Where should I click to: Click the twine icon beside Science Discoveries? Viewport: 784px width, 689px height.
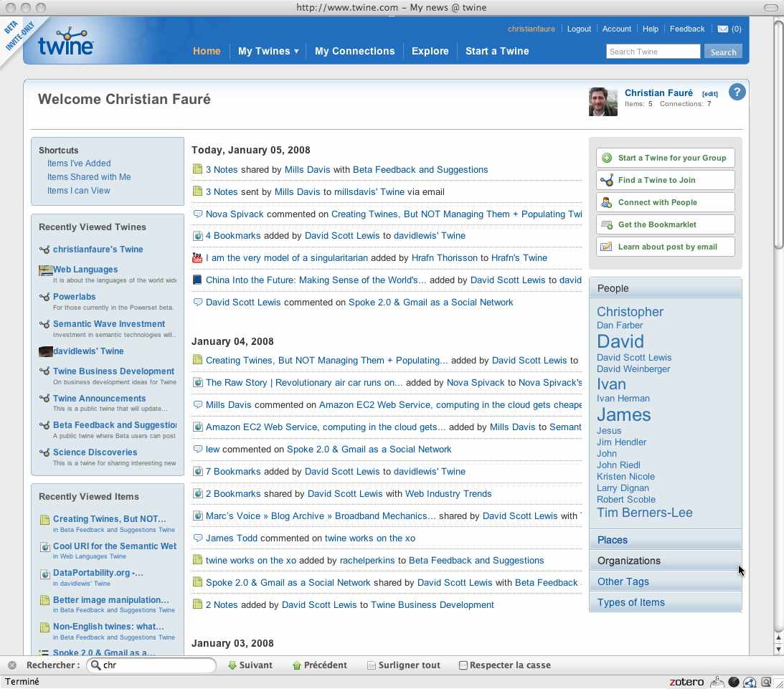[x=44, y=452]
